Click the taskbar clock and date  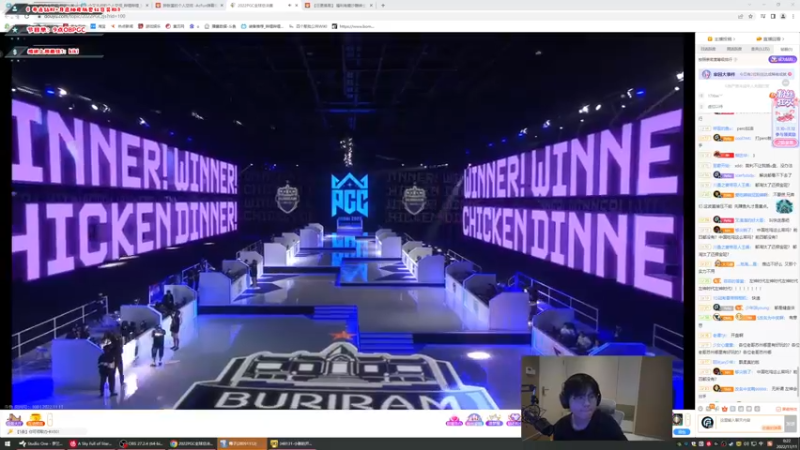tap(786, 444)
